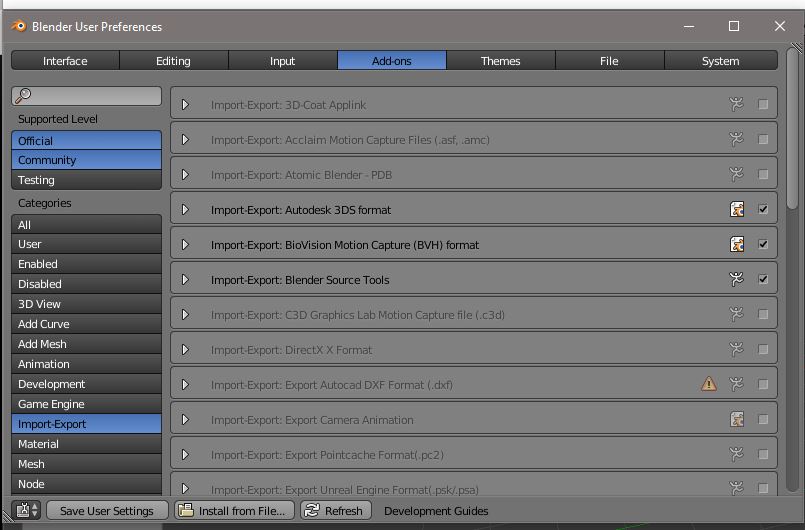This screenshot has width=805, height=530.
Task: Expand Autodesk 3DS format add-on details
Action: point(185,209)
